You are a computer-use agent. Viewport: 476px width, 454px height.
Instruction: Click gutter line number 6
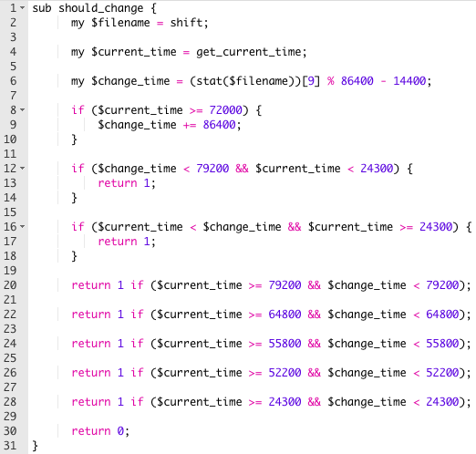pos(13,81)
